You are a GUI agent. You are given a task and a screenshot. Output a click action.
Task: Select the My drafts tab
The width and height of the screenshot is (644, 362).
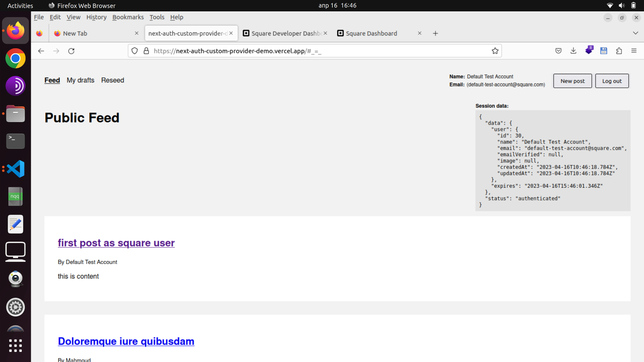pos(80,80)
